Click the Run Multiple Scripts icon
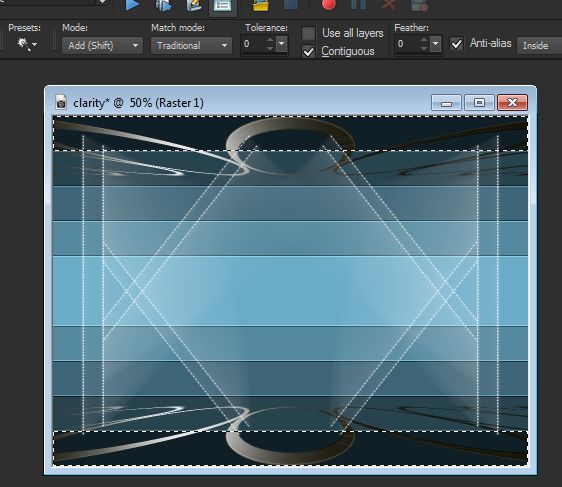Image resolution: width=562 pixels, height=487 pixels. [x=163, y=5]
